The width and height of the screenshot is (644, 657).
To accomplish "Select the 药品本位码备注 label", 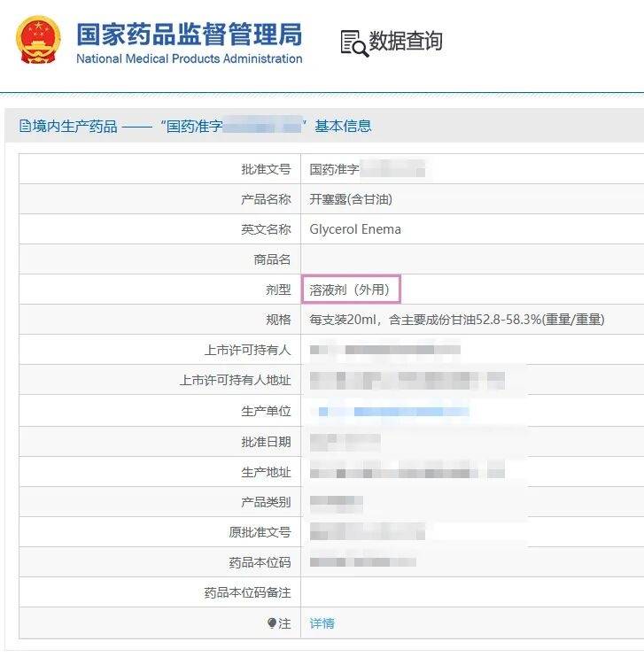I will pos(247,592).
